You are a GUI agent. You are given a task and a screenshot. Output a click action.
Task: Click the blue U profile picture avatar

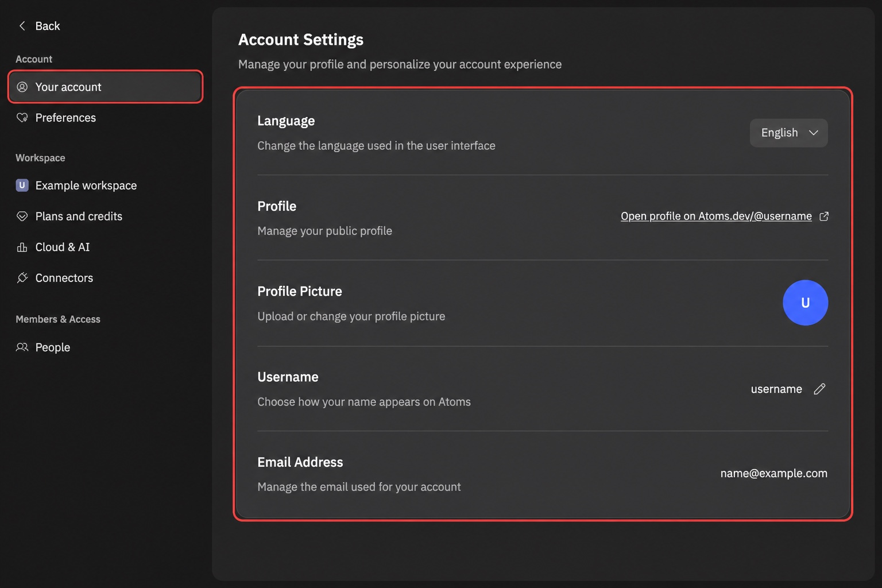[x=805, y=303]
